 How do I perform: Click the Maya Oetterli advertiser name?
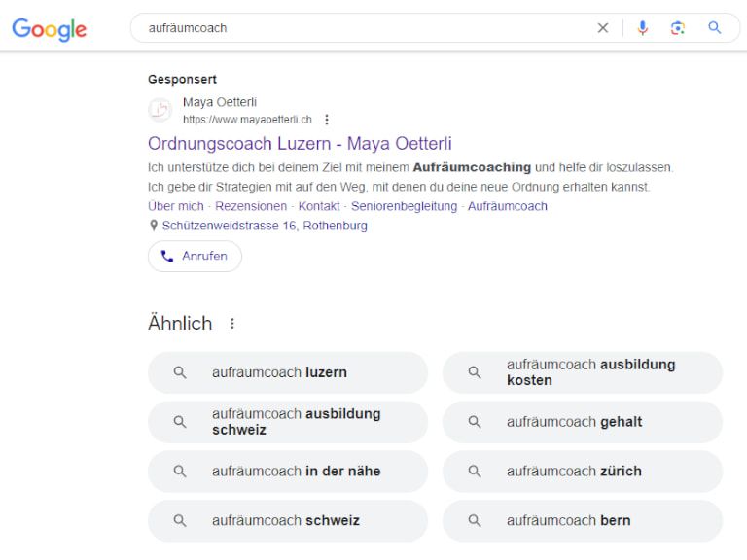click(x=220, y=102)
